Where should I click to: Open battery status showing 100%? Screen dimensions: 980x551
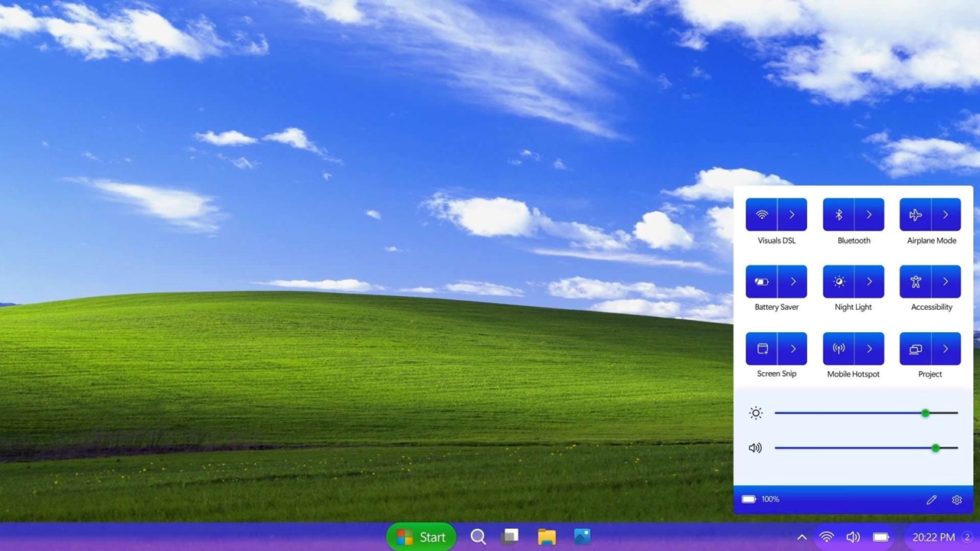[x=760, y=499]
